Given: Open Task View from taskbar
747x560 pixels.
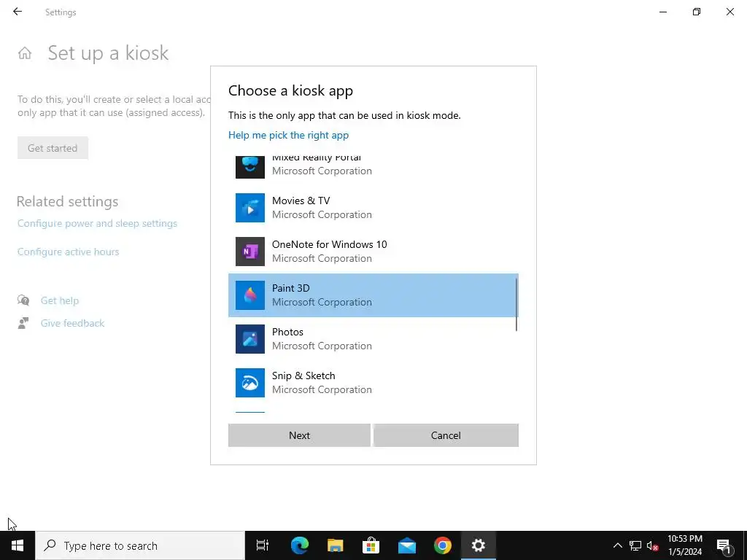Looking at the screenshot, I should pos(263,545).
